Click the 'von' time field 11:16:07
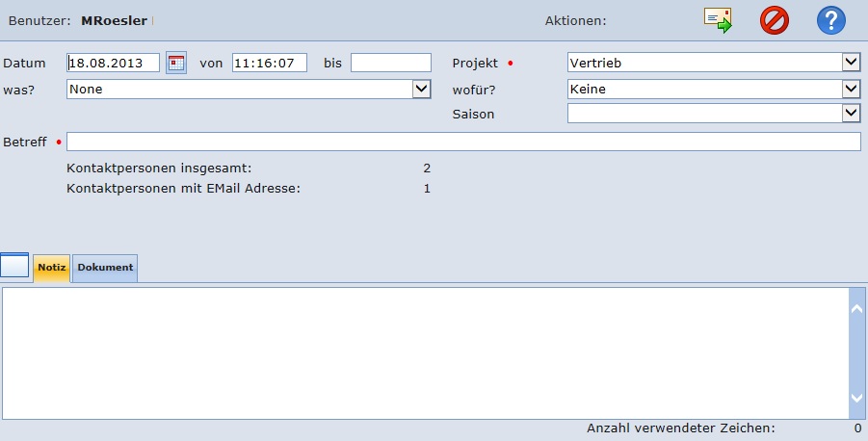This screenshot has height=441, width=868. pos(269,64)
